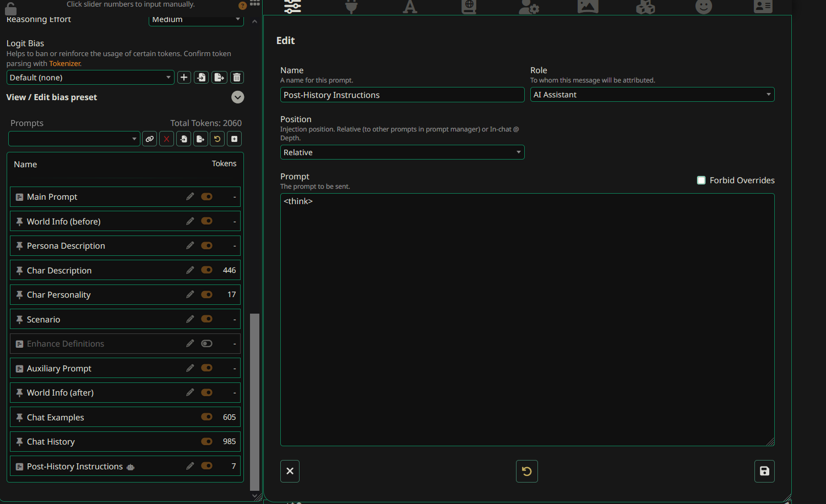Open the Advanced Formatting letter A icon
This screenshot has height=504, width=826.
coord(410,7)
